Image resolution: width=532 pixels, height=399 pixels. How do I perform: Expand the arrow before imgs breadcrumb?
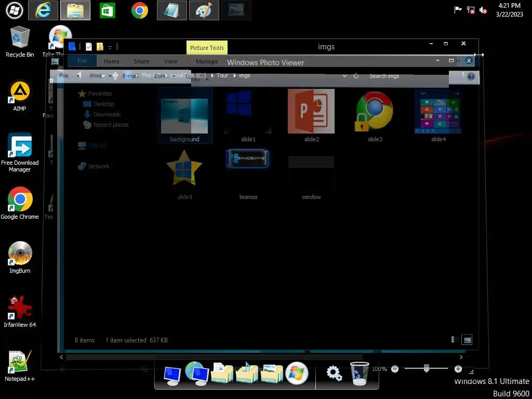click(234, 75)
